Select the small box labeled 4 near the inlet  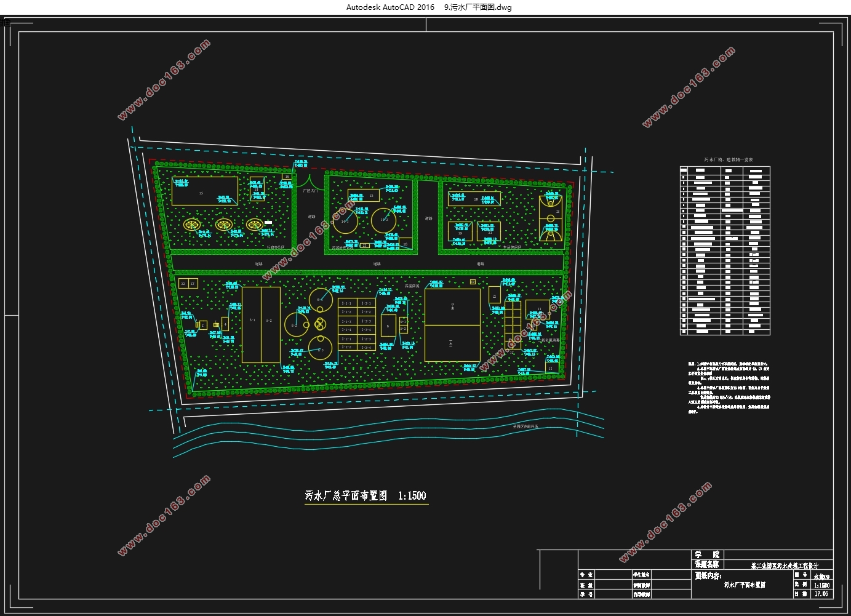tap(225, 324)
